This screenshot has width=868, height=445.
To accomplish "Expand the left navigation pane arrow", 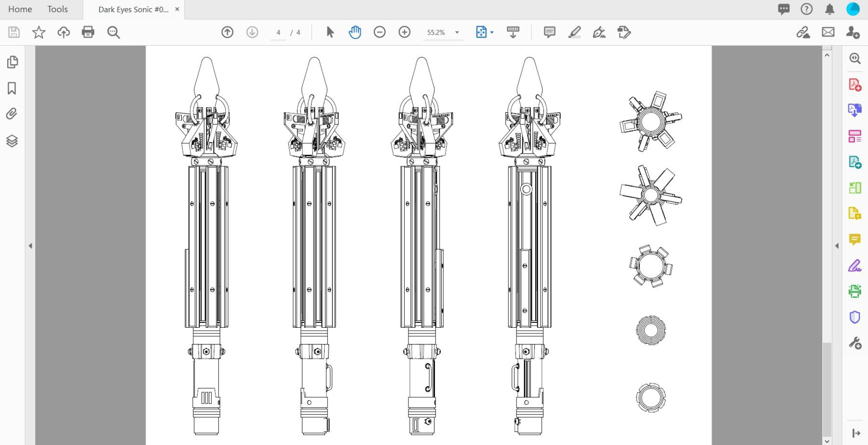I will point(30,246).
